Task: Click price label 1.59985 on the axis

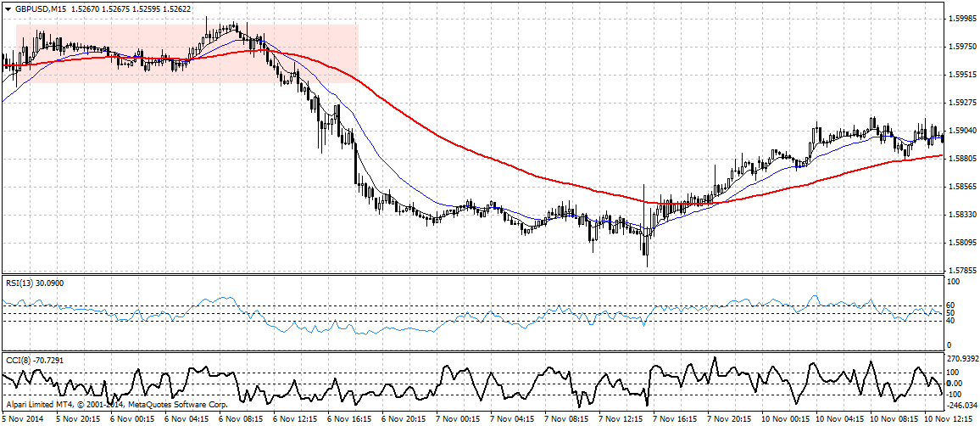Action: tap(961, 19)
